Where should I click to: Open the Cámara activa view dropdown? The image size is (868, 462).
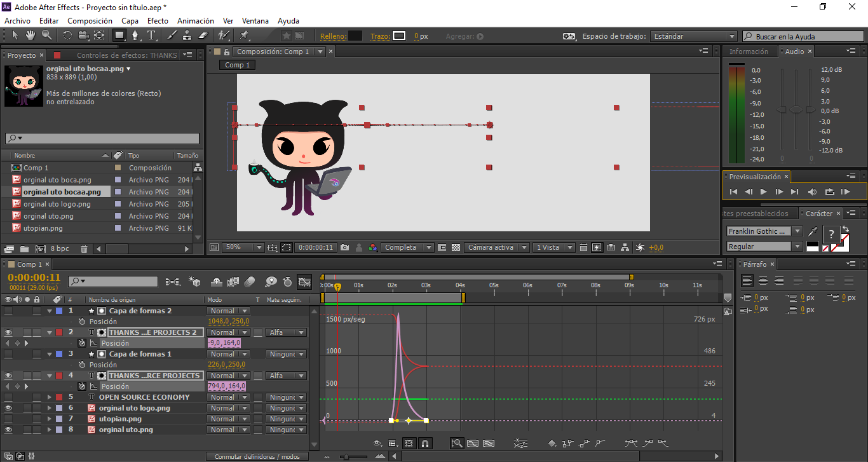pyautogui.click(x=496, y=247)
